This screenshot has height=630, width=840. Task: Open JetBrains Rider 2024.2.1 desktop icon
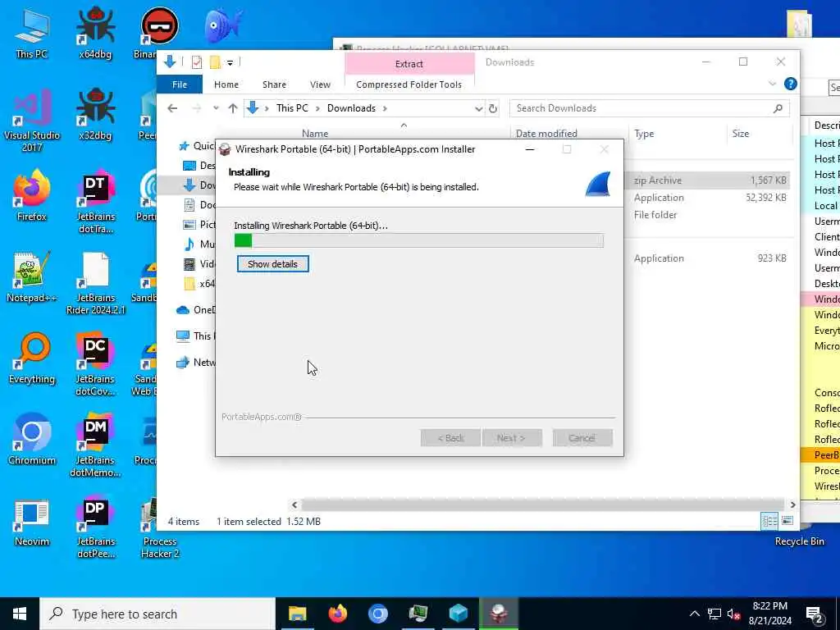tap(95, 283)
